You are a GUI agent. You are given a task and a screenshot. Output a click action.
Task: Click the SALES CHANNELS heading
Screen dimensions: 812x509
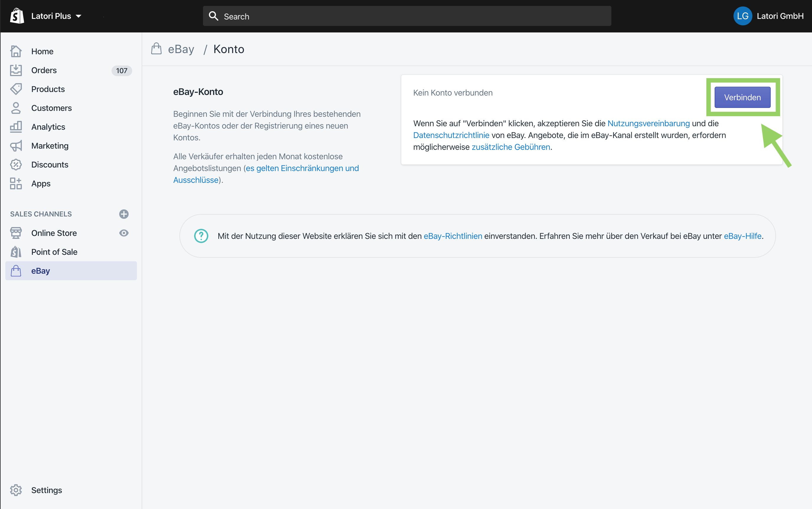pos(41,214)
